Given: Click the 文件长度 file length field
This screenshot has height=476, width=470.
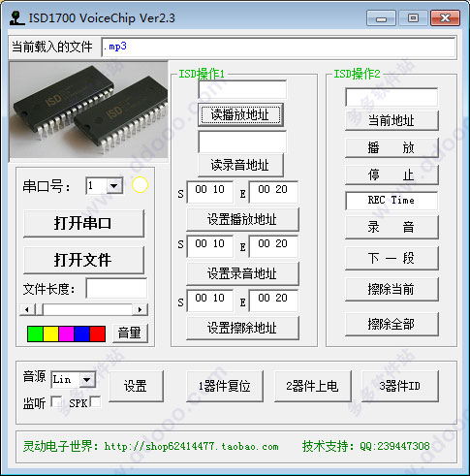Looking at the screenshot, I should point(116,288).
